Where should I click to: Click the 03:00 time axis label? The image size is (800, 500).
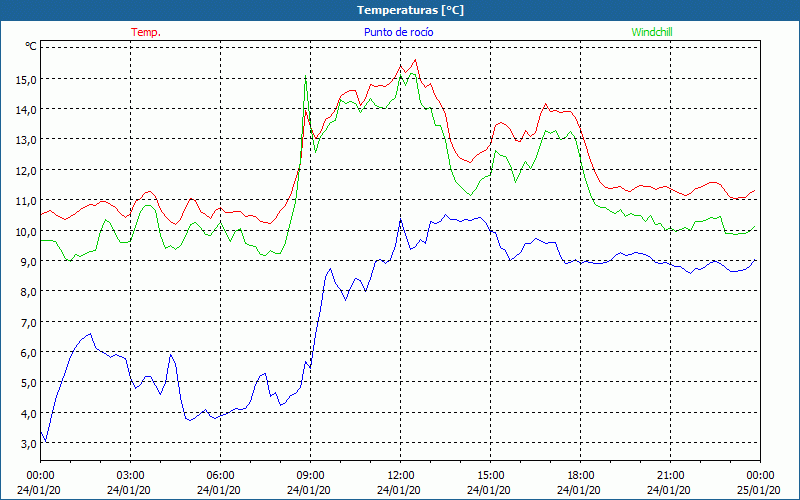[130, 476]
